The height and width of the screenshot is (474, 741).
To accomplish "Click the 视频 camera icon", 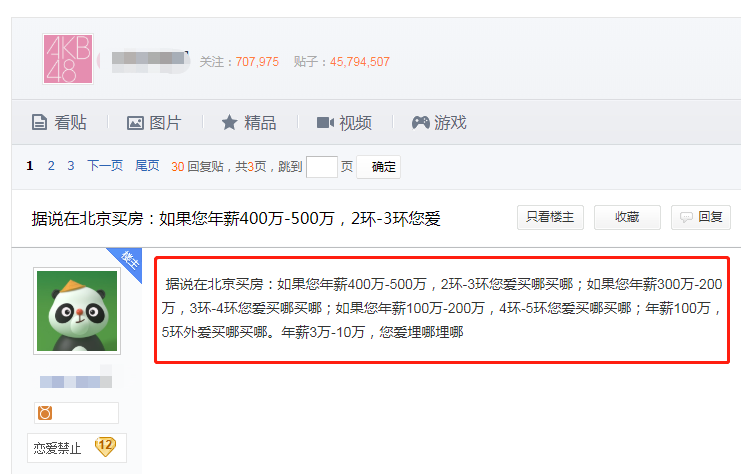I will 325,123.
